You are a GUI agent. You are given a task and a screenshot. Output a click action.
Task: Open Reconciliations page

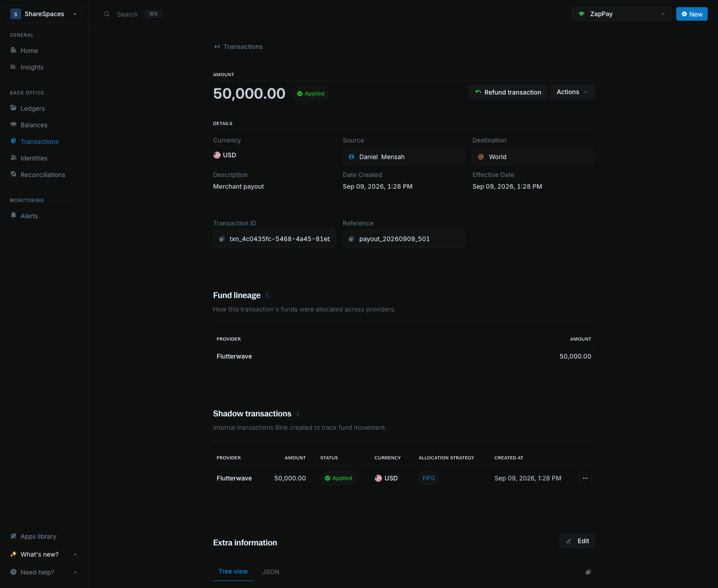coord(44,175)
